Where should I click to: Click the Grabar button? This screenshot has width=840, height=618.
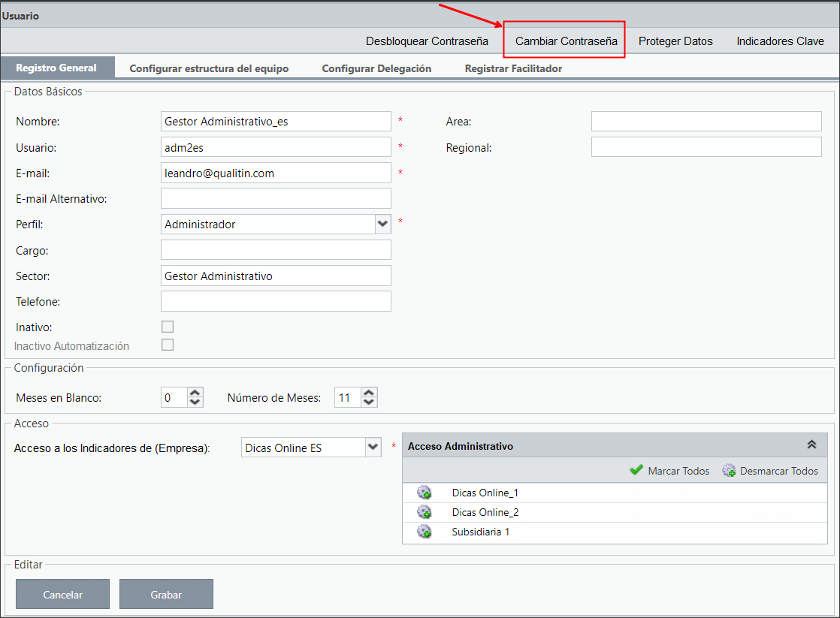[x=166, y=594]
